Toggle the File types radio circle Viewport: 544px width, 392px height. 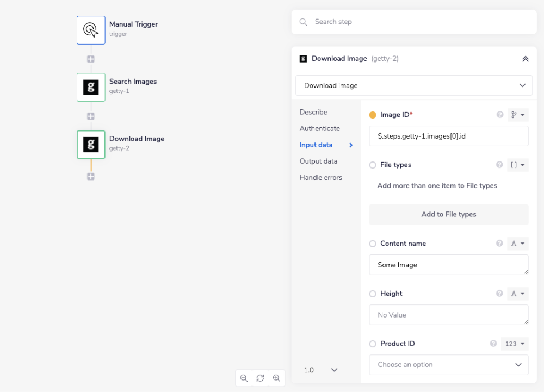coord(373,165)
